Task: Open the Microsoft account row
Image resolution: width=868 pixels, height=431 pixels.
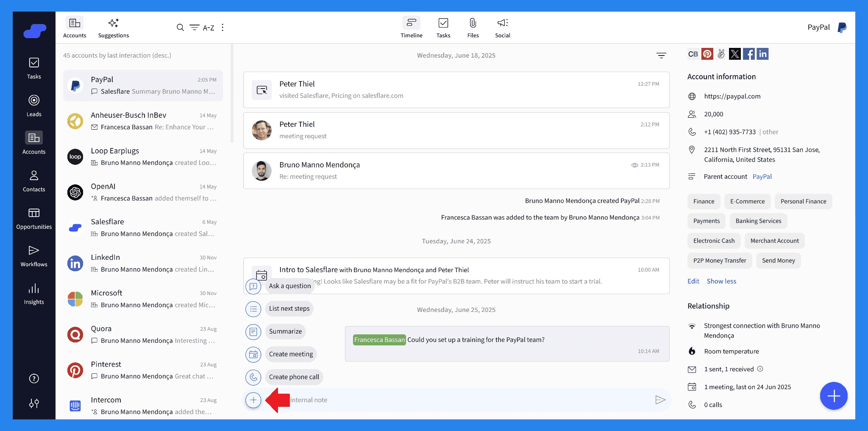Action: tap(143, 299)
